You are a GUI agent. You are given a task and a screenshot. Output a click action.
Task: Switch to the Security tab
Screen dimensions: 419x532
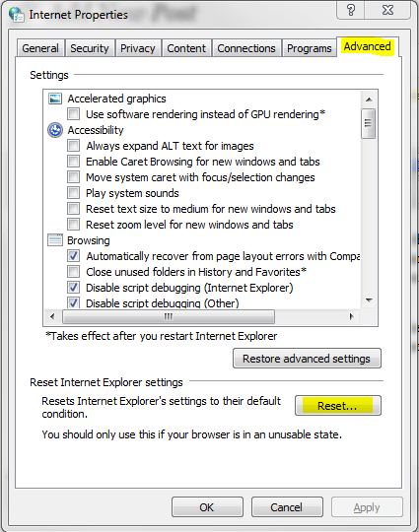click(90, 48)
